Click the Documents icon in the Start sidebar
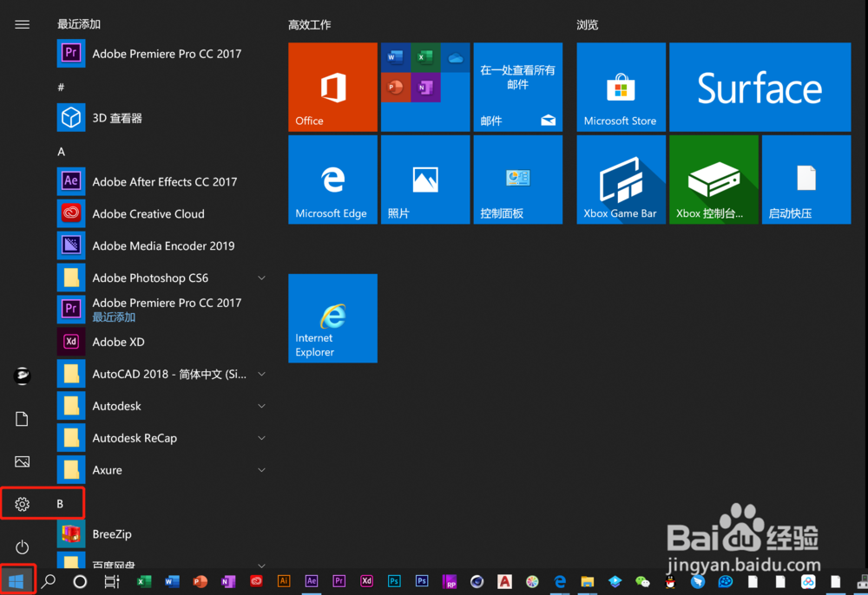The height and width of the screenshot is (595, 868). [x=21, y=418]
